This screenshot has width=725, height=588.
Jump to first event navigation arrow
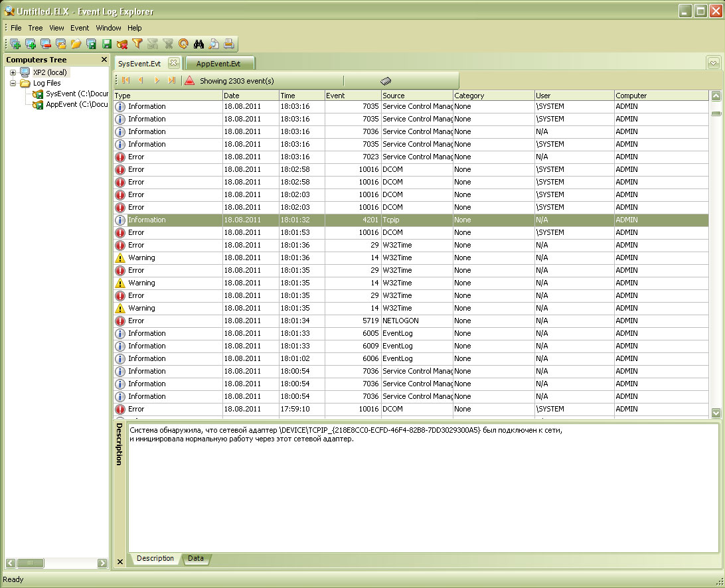(125, 81)
